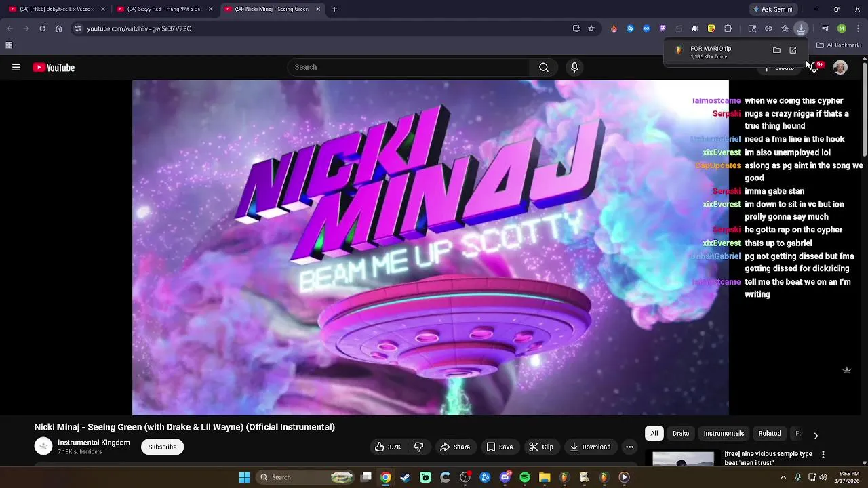Open File Explorer from taskbar

(x=545, y=477)
